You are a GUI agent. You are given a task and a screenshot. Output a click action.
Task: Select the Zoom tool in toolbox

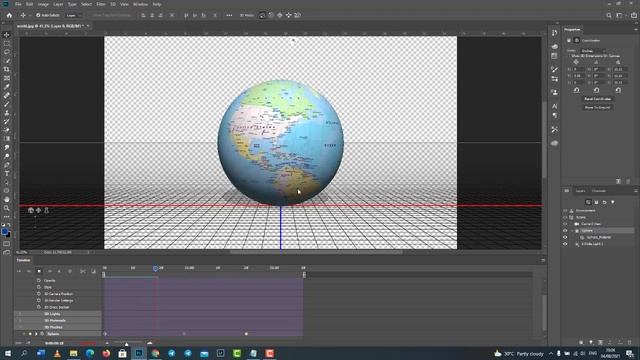pos(7,208)
